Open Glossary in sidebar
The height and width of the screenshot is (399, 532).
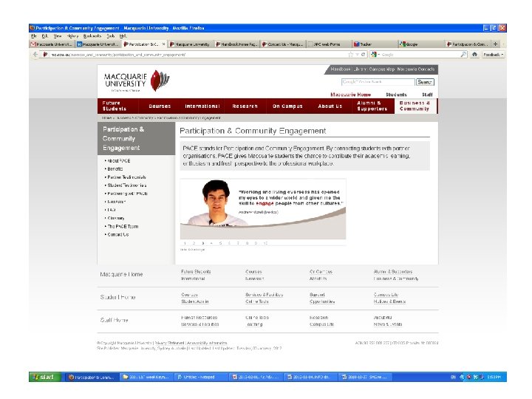116,218
